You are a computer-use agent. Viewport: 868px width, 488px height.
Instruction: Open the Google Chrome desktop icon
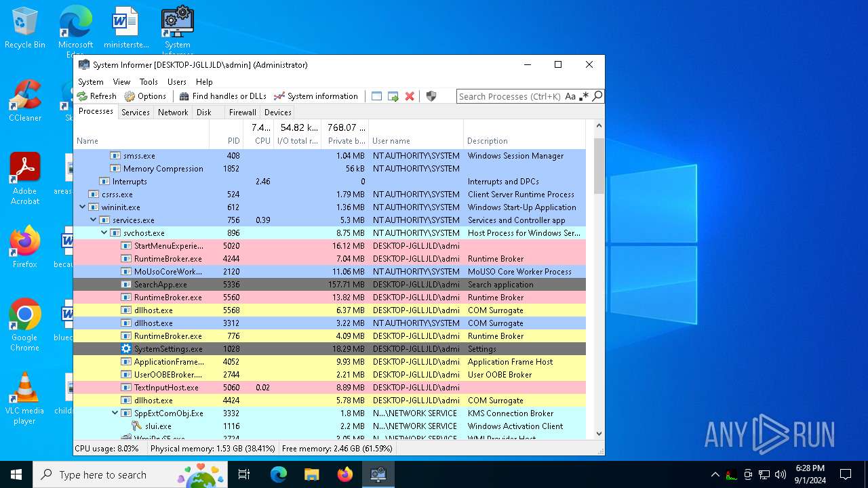pyautogui.click(x=25, y=325)
